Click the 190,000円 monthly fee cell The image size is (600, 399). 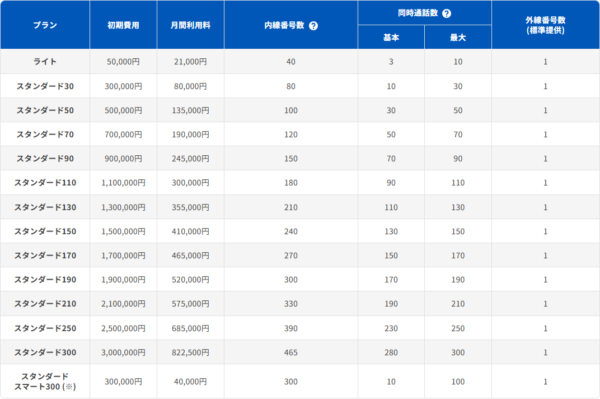(x=191, y=134)
